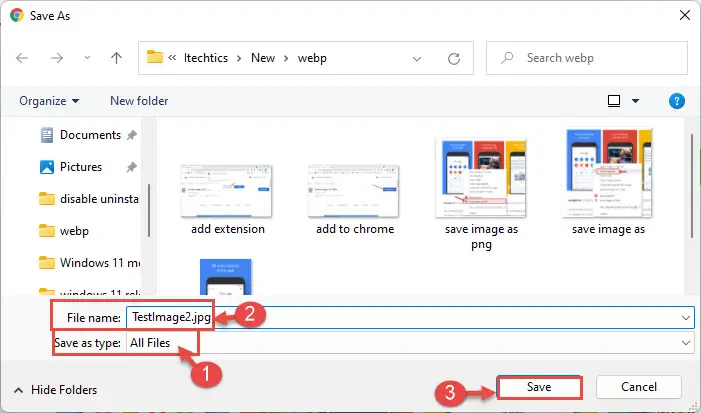This screenshot has width=701, height=413.
Task: Create a New folder
Action: pos(139,101)
